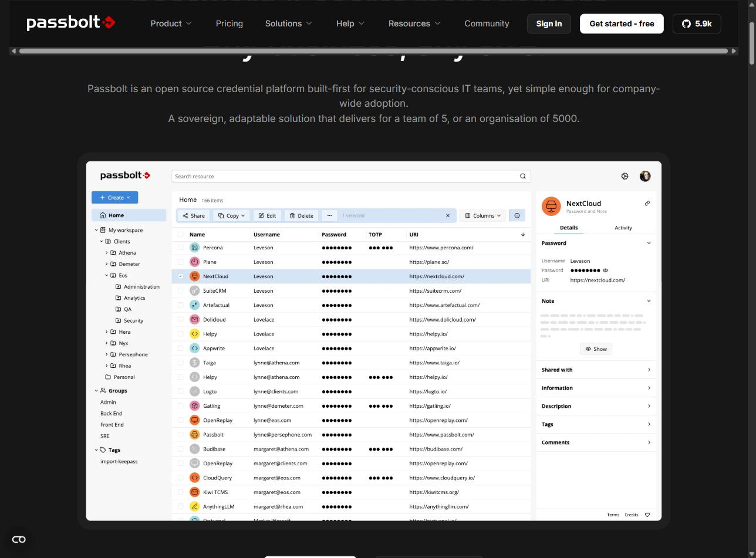Click the NextCloud copy link icon
The height and width of the screenshot is (558, 756).
647,204
